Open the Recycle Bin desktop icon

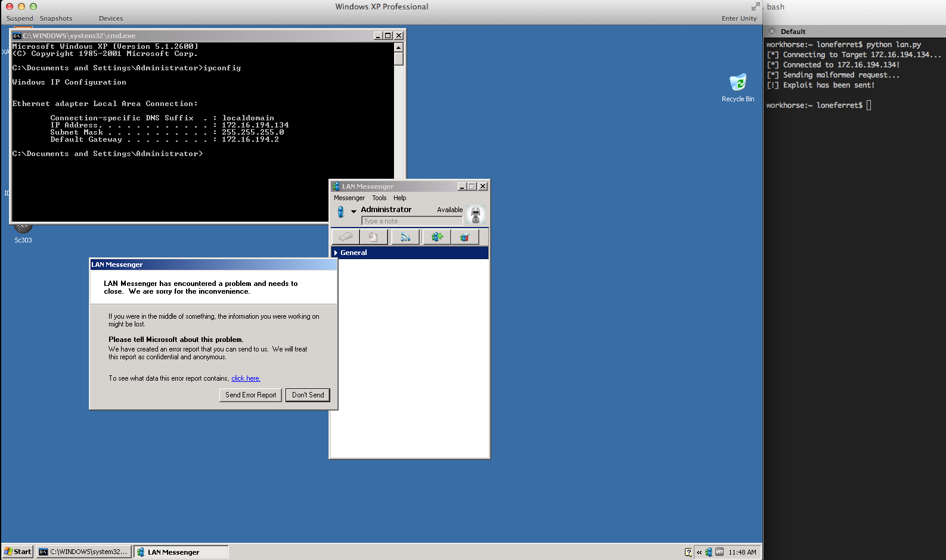pos(737,83)
